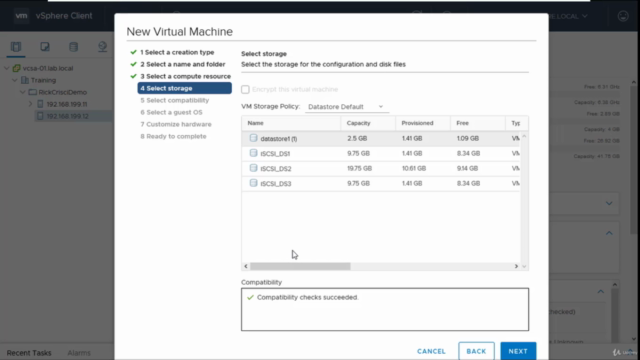Select vcsa-01.lab.local in the inventory tree
The image size is (640, 360).
click(48, 68)
